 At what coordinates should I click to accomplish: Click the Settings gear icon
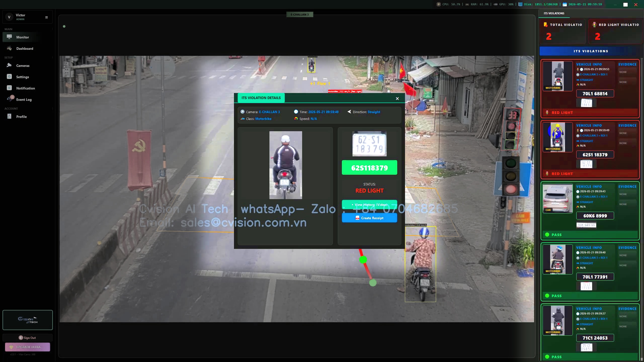coord(9,77)
